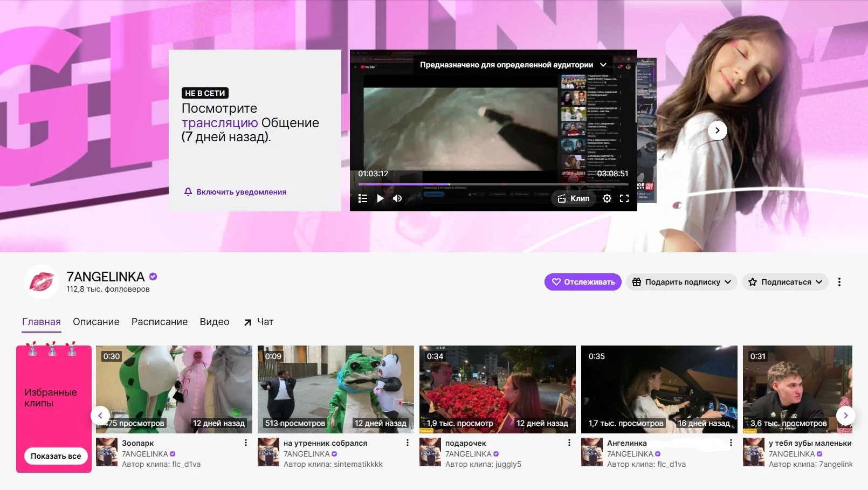Image resolution: width=868 pixels, height=490 pixels.
Task: Create a clip with Клип button
Action: (574, 198)
